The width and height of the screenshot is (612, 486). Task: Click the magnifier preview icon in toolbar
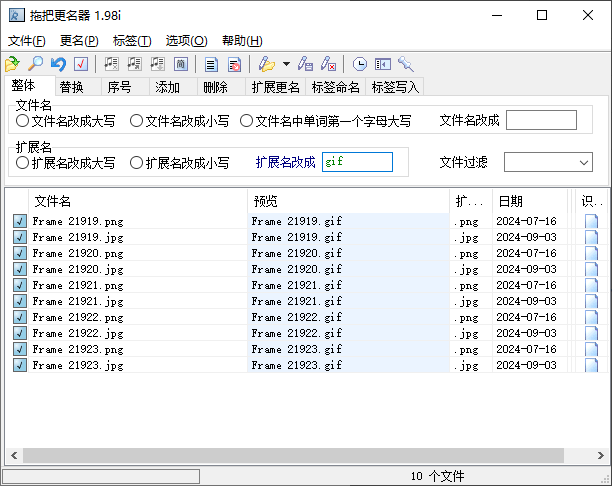(35, 64)
